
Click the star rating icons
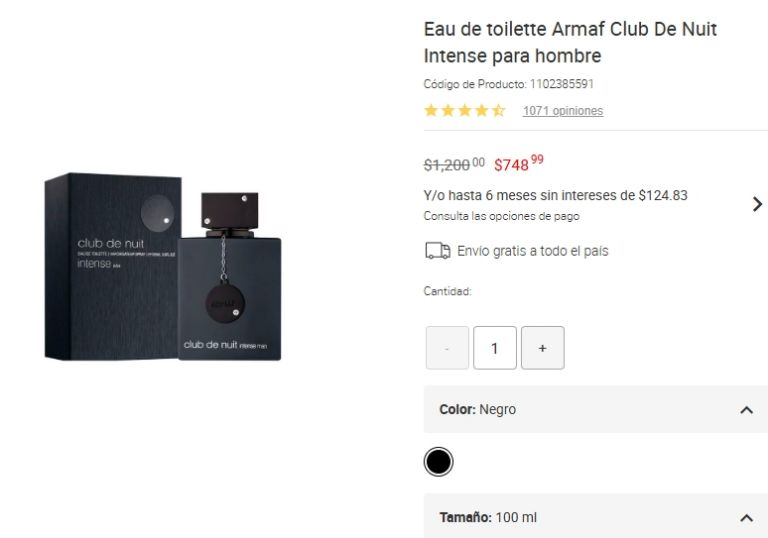464,110
